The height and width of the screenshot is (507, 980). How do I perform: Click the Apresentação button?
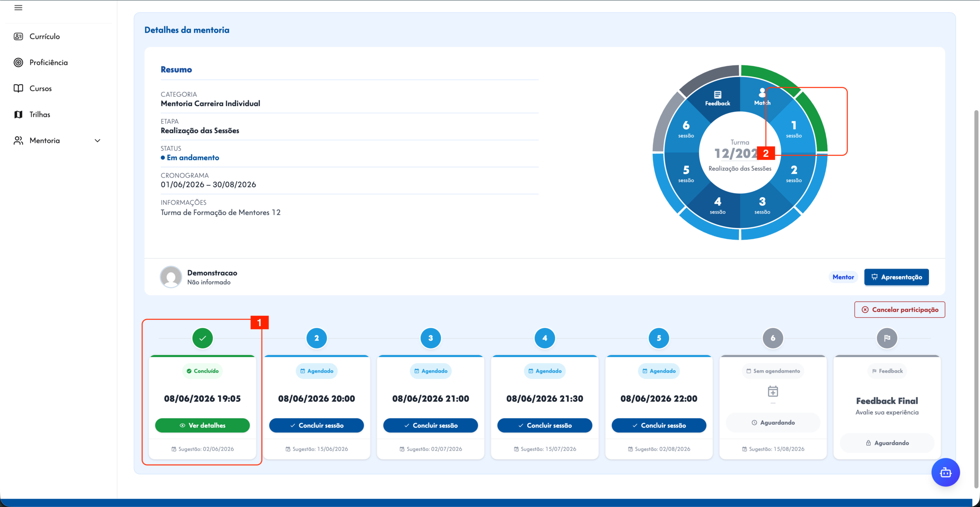(896, 277)
